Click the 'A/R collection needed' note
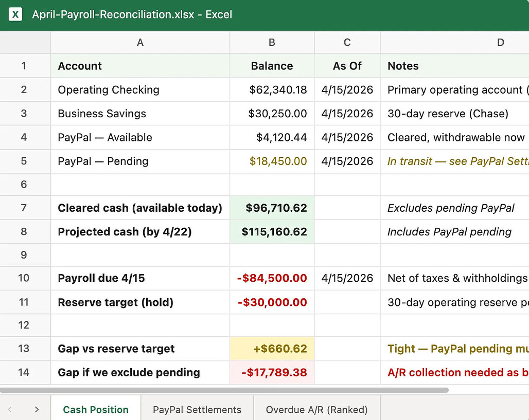Image resolution: width=529 pixels, height=420 pixels. (x=455, y=373)
